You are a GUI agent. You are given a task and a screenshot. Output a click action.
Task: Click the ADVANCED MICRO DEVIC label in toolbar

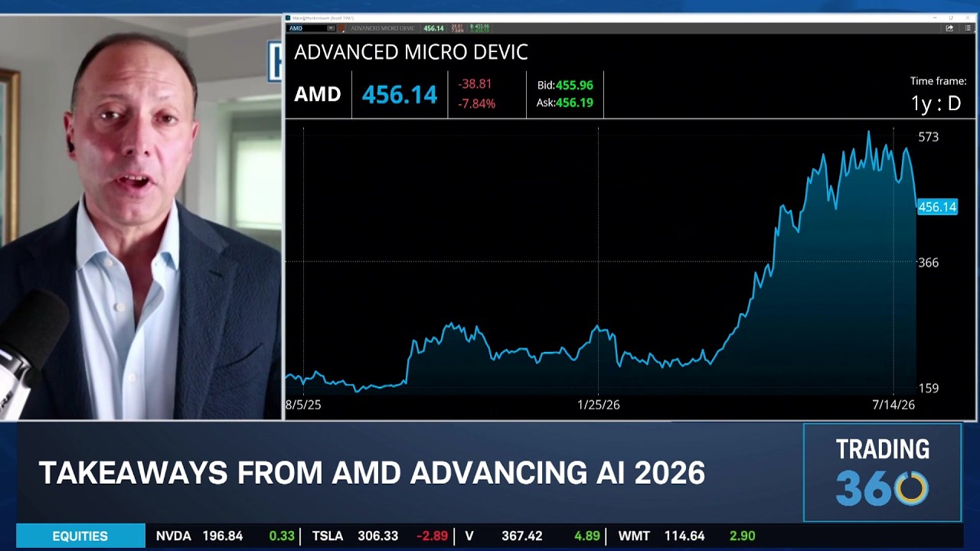click(x=382, y=28)
